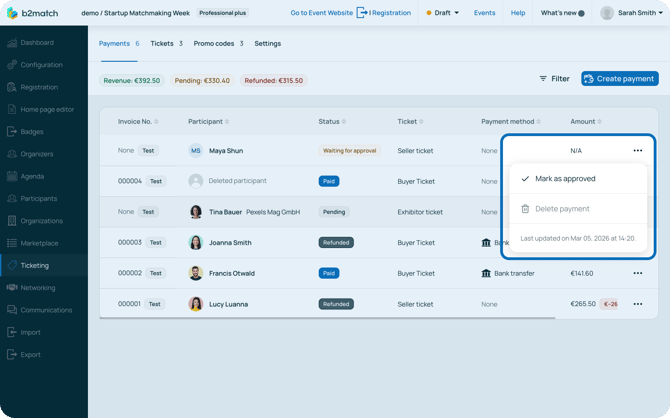Screen dimensions: 670x418
Task: Open the Agenda calendar icon
Action: tap(12, 176)
